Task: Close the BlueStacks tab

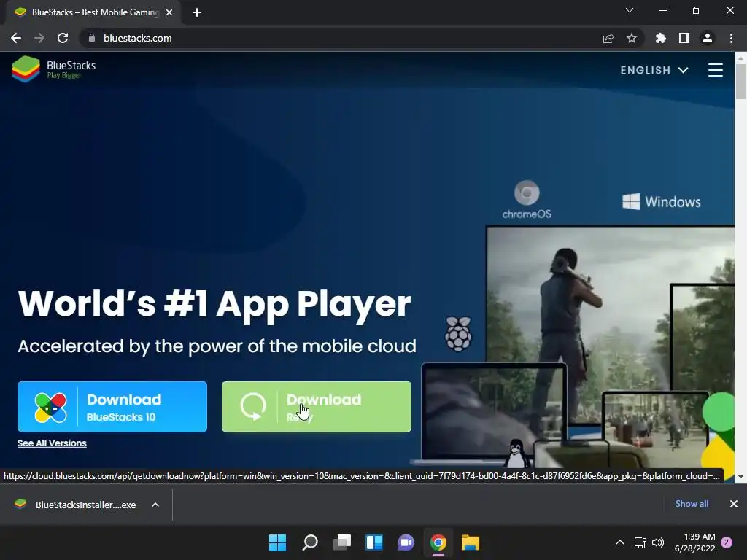Action: coord(169,12)
